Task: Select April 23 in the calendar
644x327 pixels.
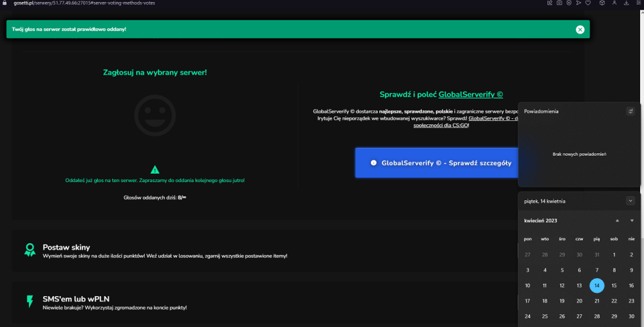Action: point(631,301)
